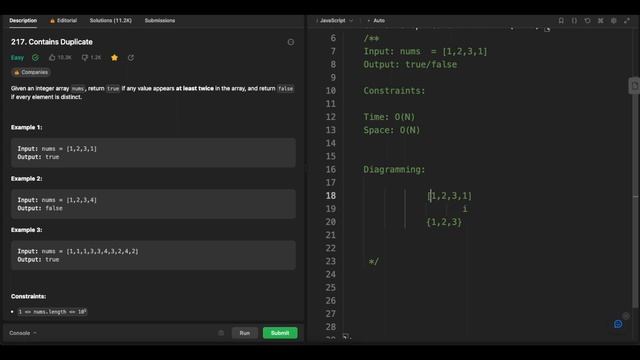This screenshot has width=640, height=360.
Task: Reset code with the circular arrow icon
Action: point(587,20)
